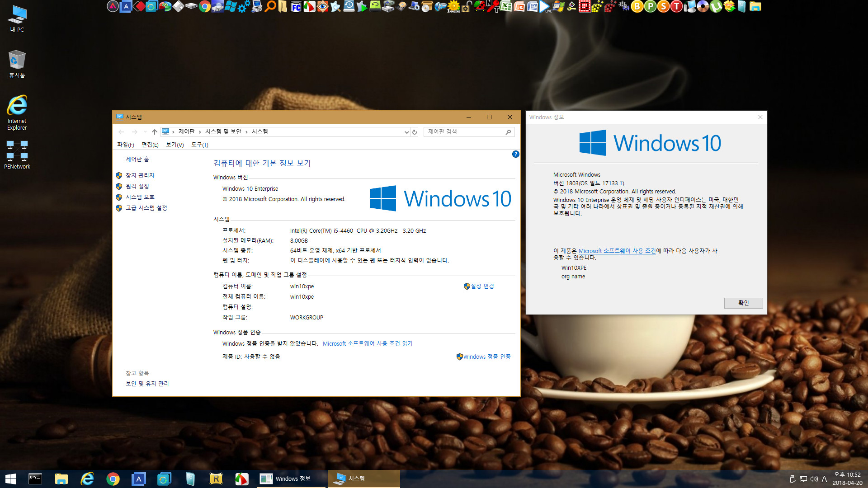Screen dimensions: 868x488
Task: Click the IME 'A' language indicator in tray
Action: [x=825, y=479]
